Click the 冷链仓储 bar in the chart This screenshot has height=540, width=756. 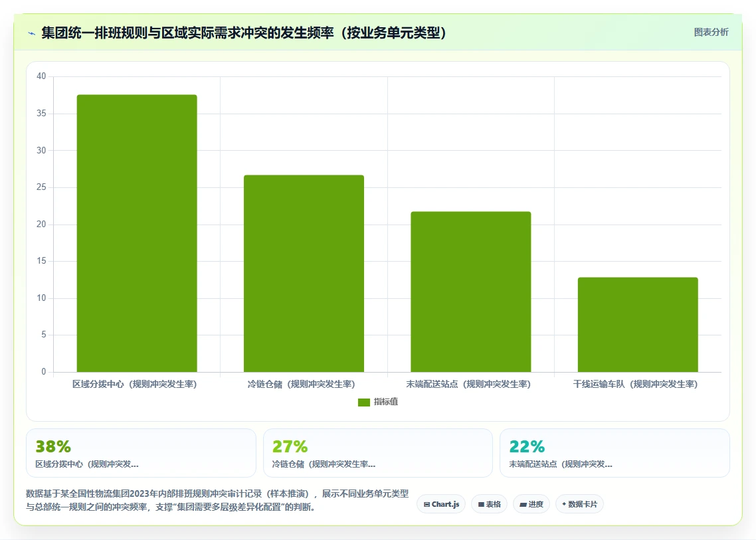point(304,274)
